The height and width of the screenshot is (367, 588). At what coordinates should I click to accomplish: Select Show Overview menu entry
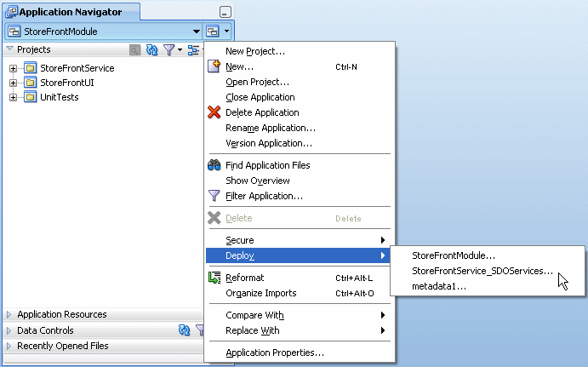(x=300, y=181)
